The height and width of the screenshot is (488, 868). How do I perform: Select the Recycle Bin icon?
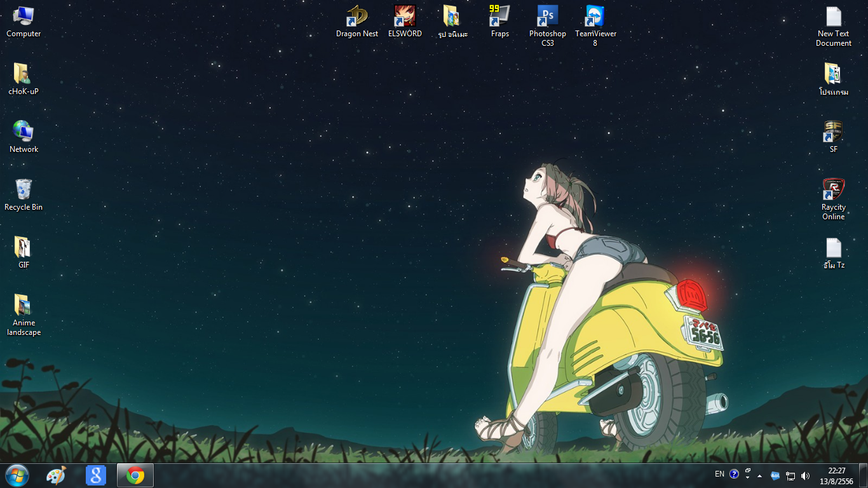point(24,195)
